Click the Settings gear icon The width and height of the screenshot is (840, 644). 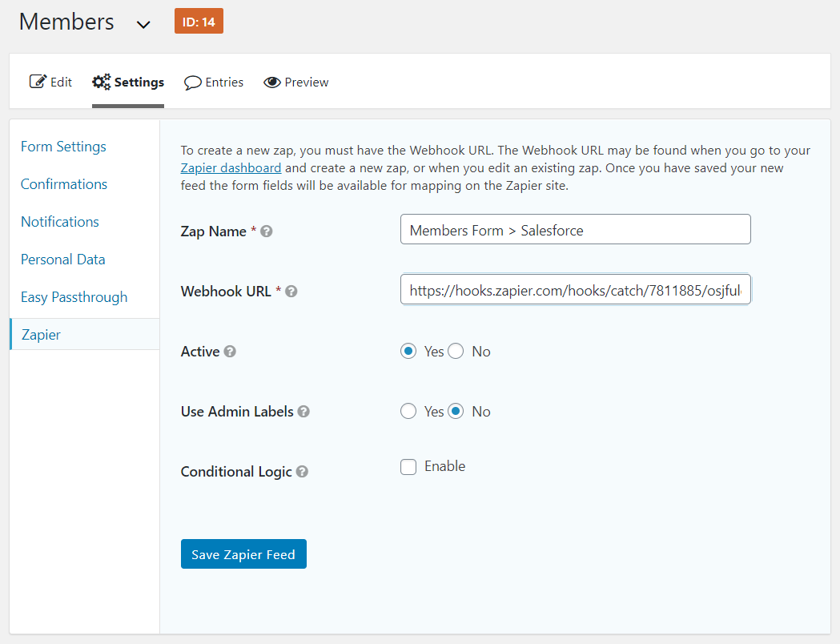101,81
